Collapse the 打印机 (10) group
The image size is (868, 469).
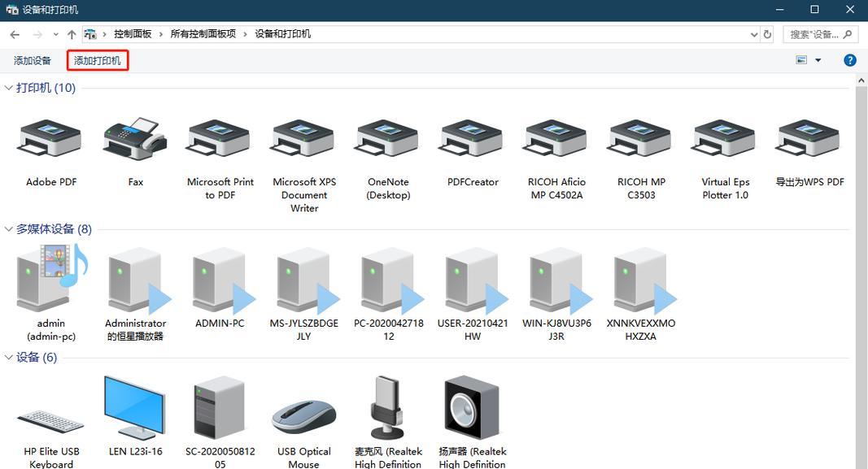point(8,88)
